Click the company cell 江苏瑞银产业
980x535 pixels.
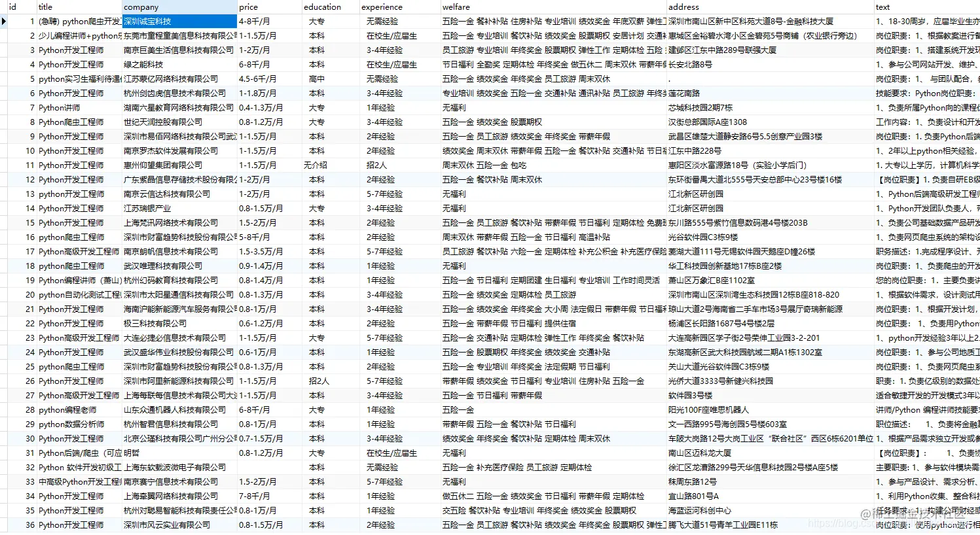click(x=179, y=209)
